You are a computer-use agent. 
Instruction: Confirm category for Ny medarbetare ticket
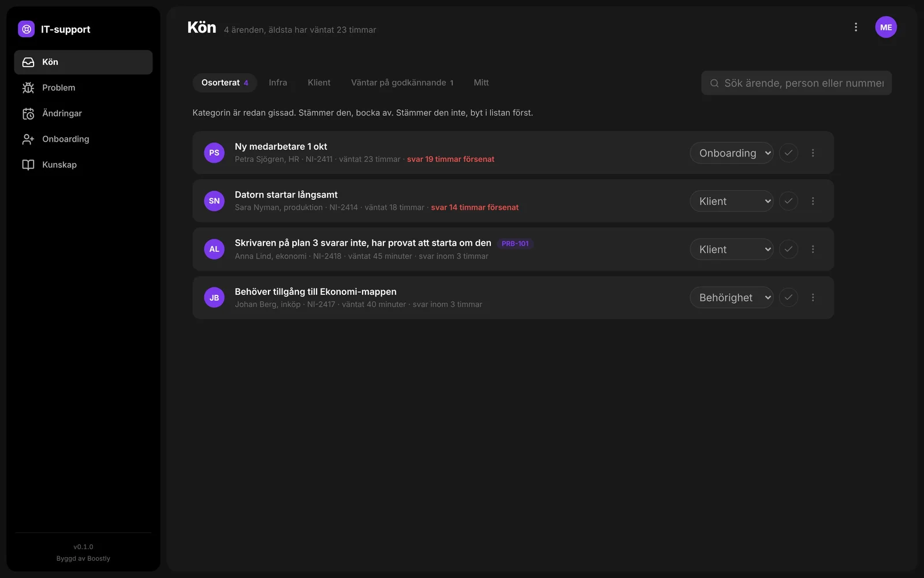click(788, 153)
